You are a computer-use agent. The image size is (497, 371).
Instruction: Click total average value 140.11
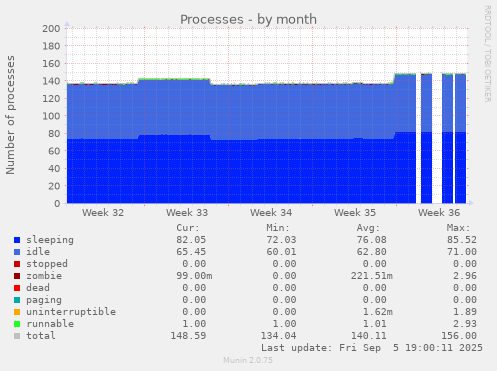point(369,336)
